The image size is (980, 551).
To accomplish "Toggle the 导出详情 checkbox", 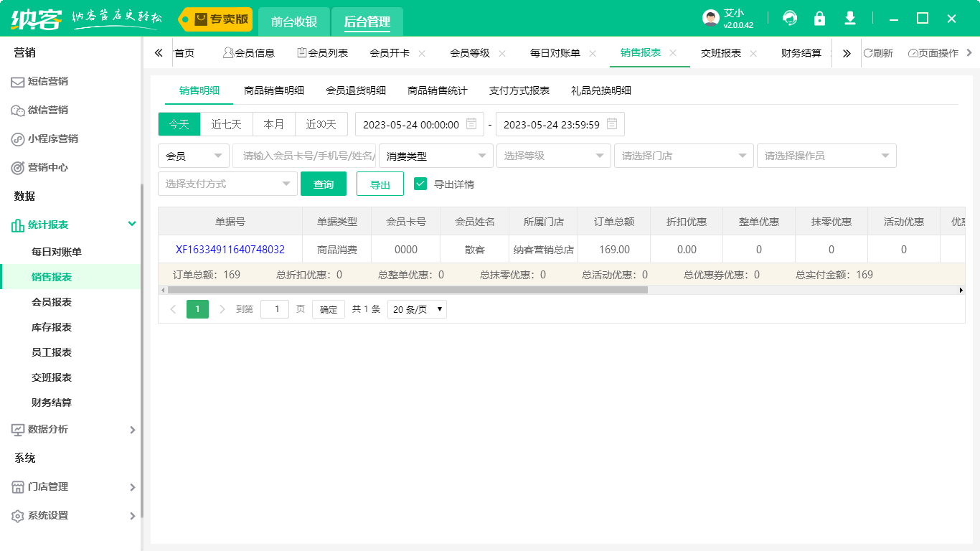I will (x=421, y=184).
